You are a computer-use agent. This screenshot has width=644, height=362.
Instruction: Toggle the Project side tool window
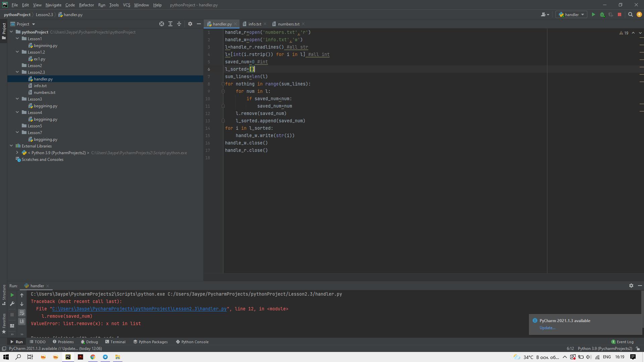coord(4,31)
